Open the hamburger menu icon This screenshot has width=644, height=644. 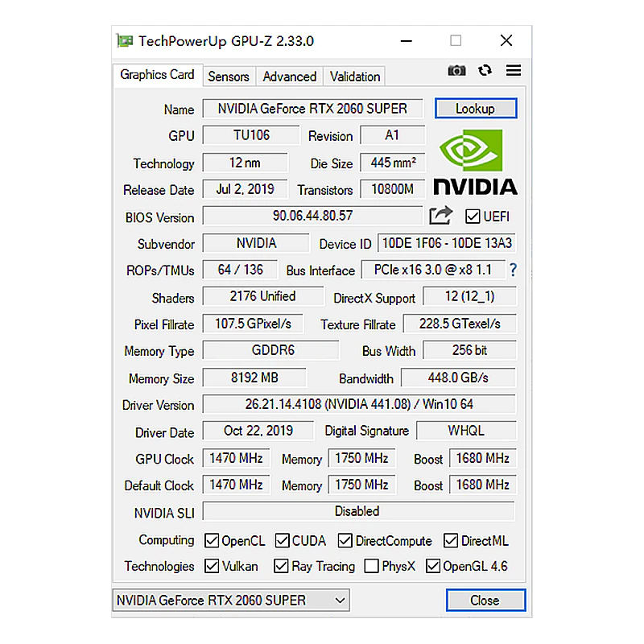click(514, 70)
